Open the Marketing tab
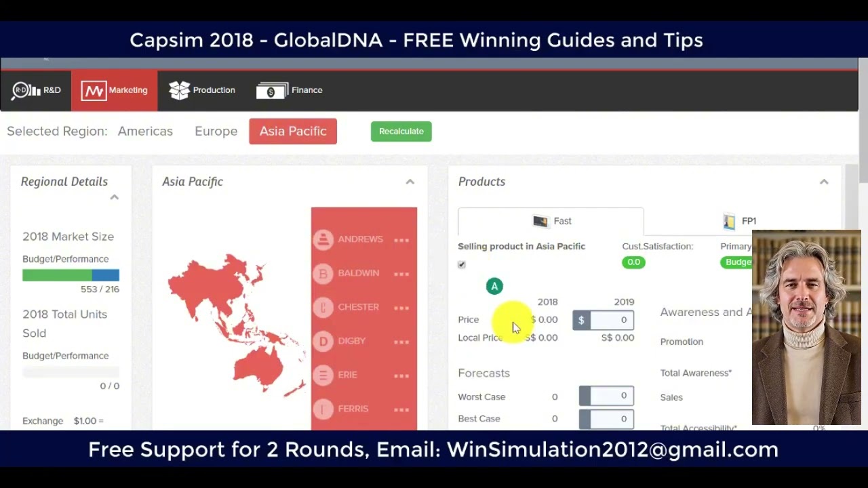The image size is (868, 488). pyautogui.click(x=114, y=90)
